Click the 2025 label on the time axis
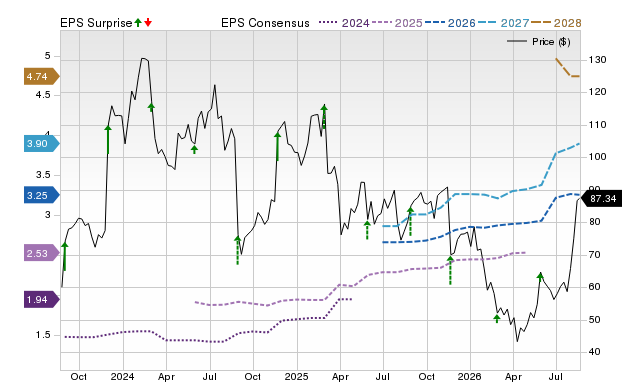 pyautogui.click(x=296, y=376)
